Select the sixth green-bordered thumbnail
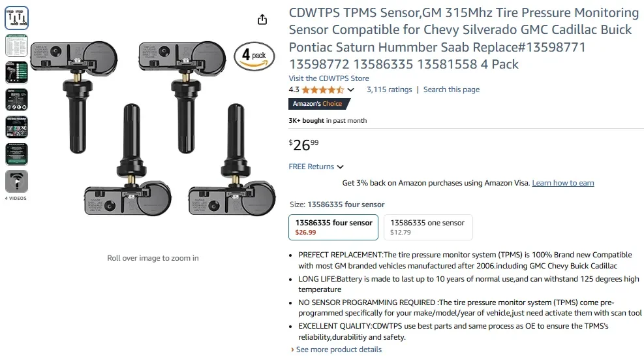 pyautogui.click(x=16, y=154)
